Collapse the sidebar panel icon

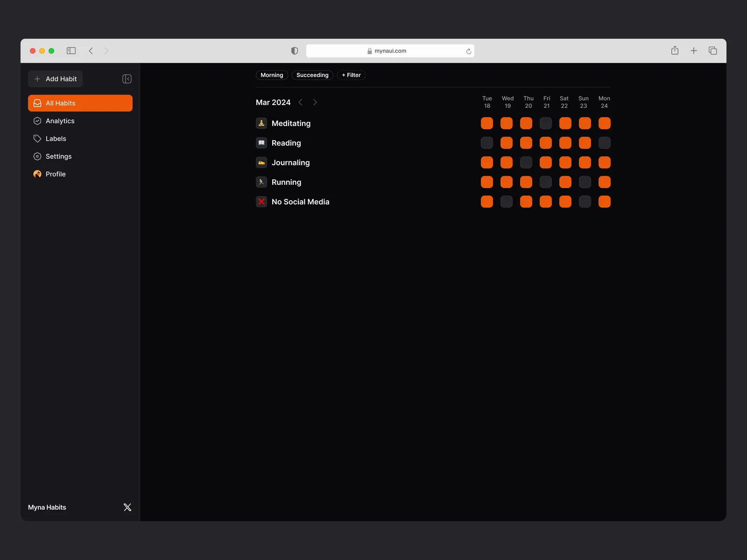[x=127, y=79]
